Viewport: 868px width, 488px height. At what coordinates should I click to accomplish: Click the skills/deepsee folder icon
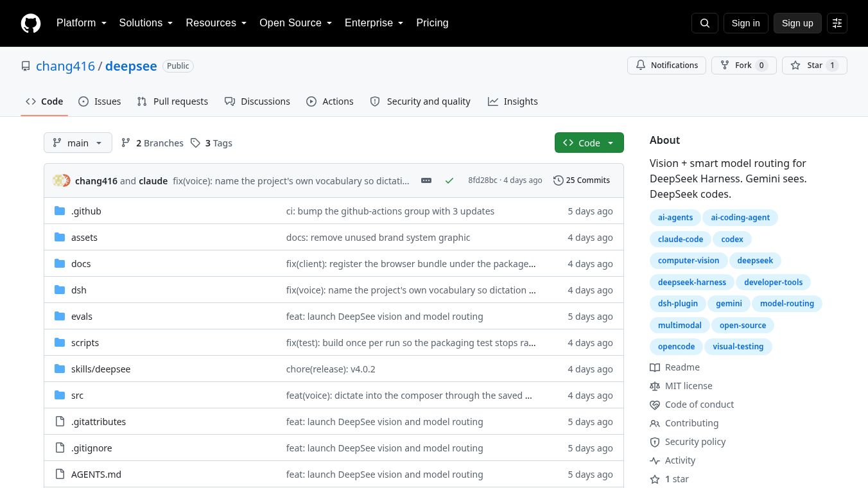point(60,369)
